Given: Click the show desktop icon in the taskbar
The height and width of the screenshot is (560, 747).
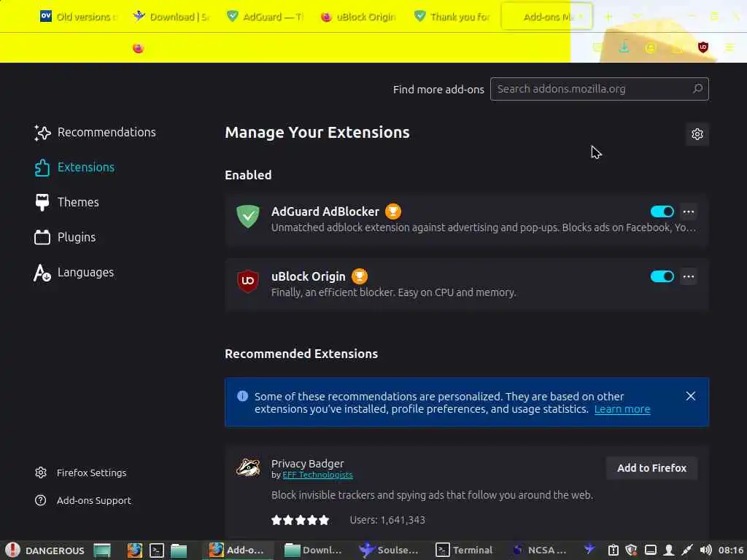Looking at the screenshot, I should [102, 550].
